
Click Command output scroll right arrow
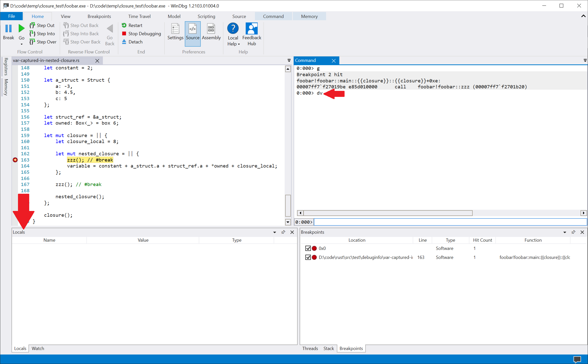(583, 213)
